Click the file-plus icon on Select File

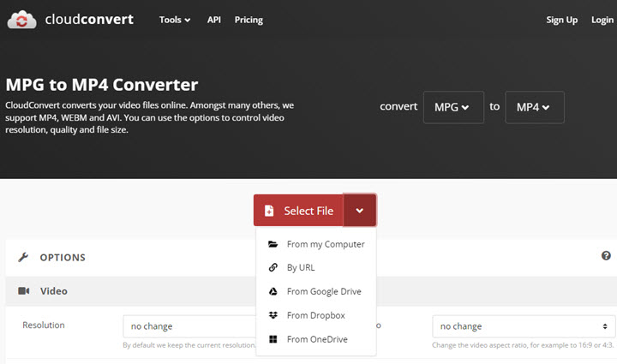(x=269, y=211)
